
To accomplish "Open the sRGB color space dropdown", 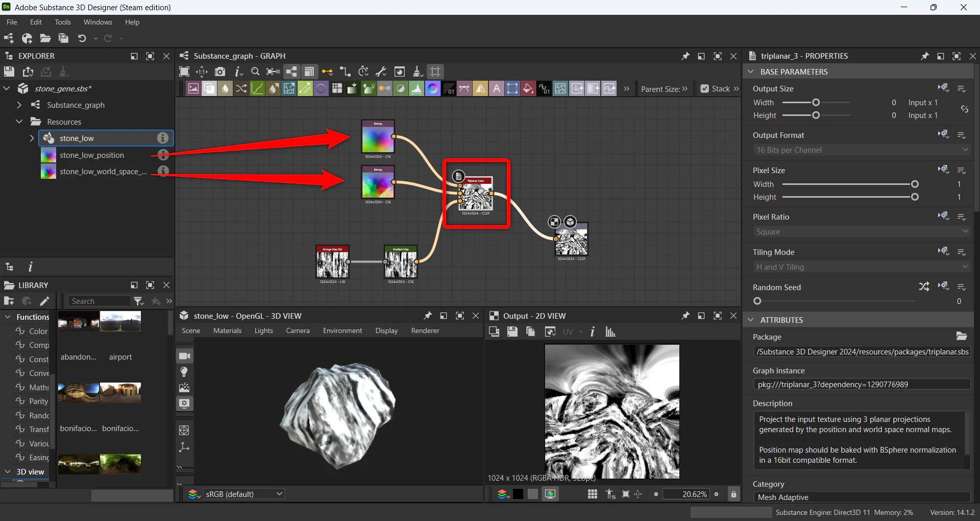I will tap(244, 494).
